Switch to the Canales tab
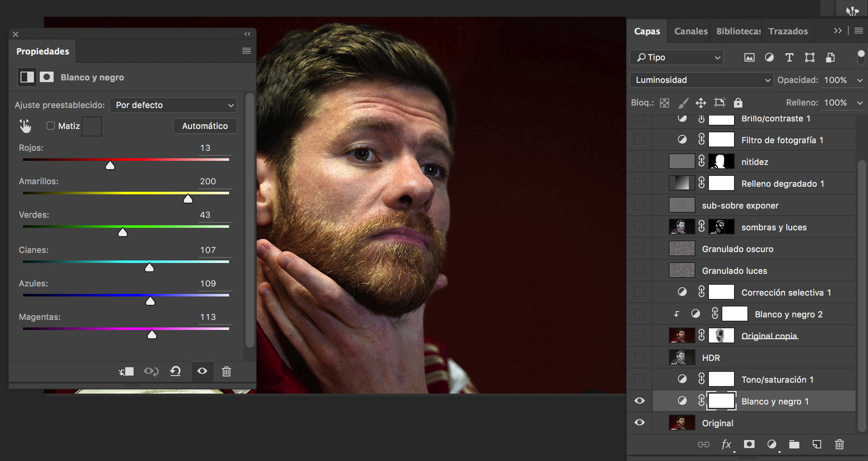Image resolution: width=868 pixels, height=461 pixels. 691,31
